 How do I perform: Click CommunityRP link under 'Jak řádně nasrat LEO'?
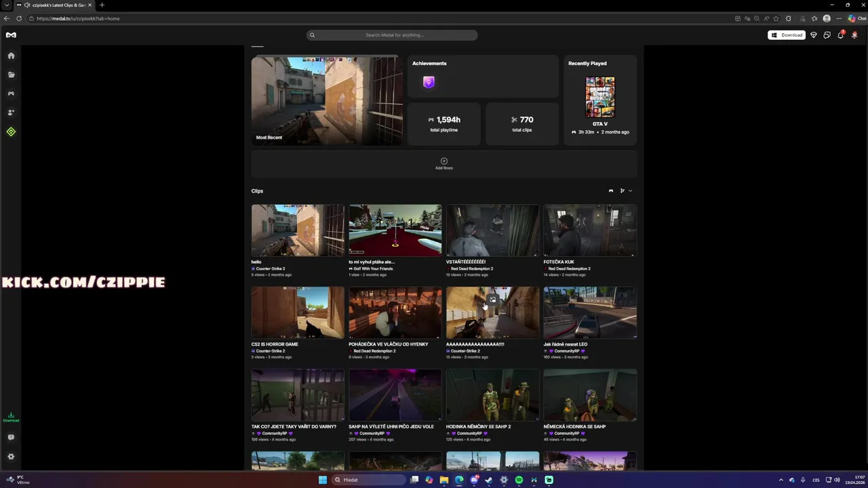[567, 351]
